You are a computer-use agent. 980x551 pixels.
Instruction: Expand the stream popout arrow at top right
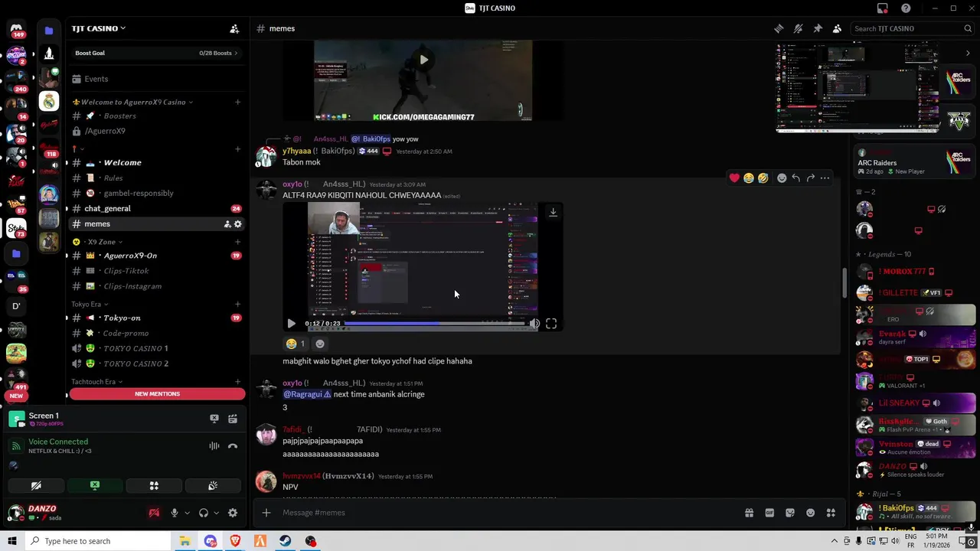(x=968, y=53)
